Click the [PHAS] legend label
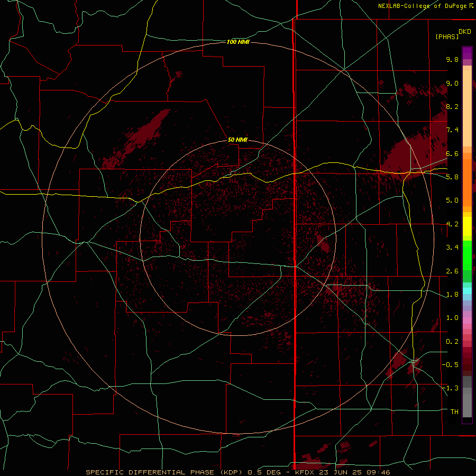 [447, 36]
